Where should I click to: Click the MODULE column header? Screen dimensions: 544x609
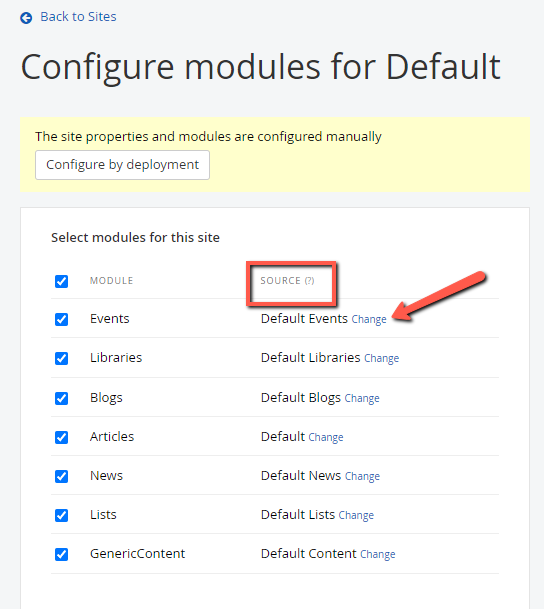[111, 281]
